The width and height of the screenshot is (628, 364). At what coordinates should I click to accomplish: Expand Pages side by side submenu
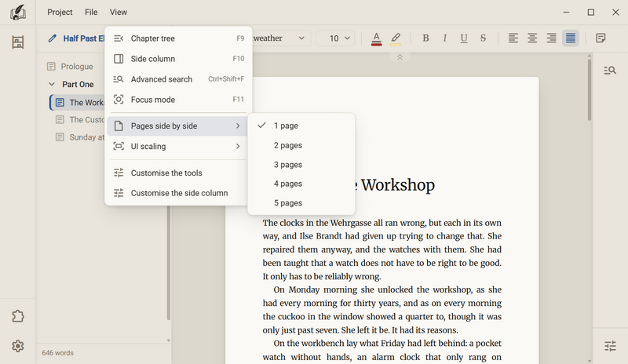[x=177, y=126]
